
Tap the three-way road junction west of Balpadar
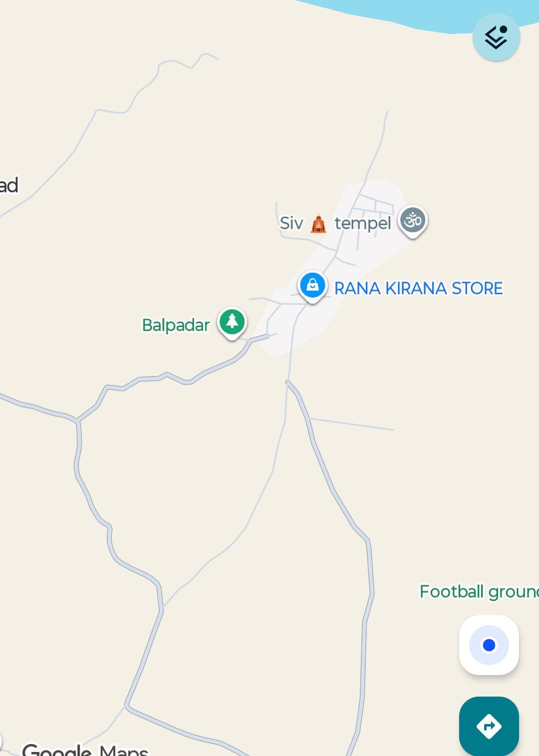(x=78, y=421)
